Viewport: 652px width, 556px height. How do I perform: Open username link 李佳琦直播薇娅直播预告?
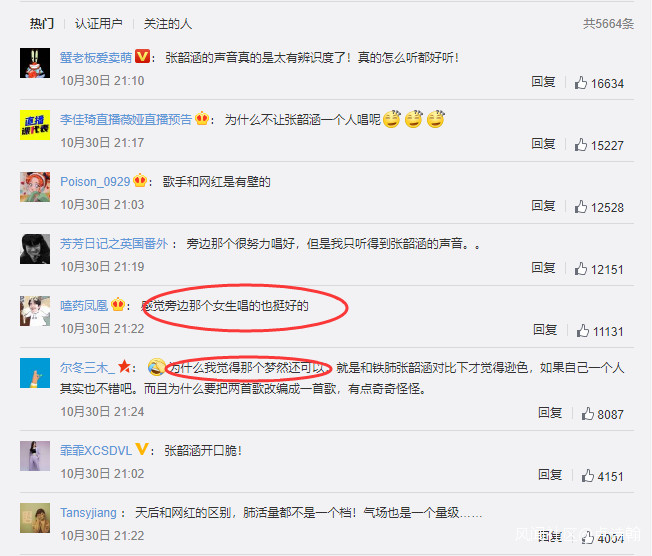click(126, 120)
